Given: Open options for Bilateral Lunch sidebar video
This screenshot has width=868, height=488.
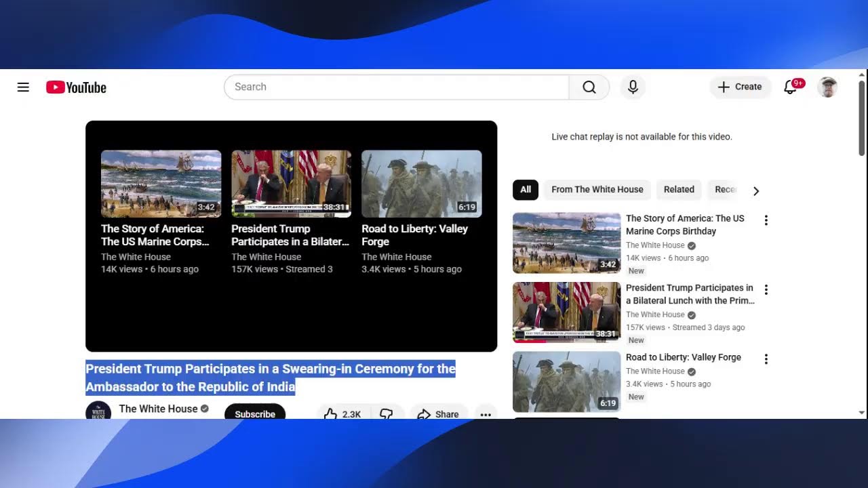Looking at the screenshot, I should (x=766, y=289).
